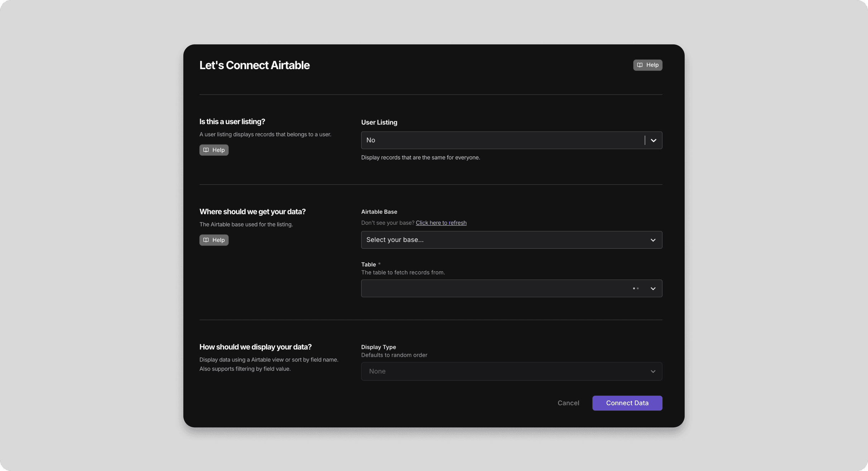Click the 'Airtable Base' field label

(379, 212)
